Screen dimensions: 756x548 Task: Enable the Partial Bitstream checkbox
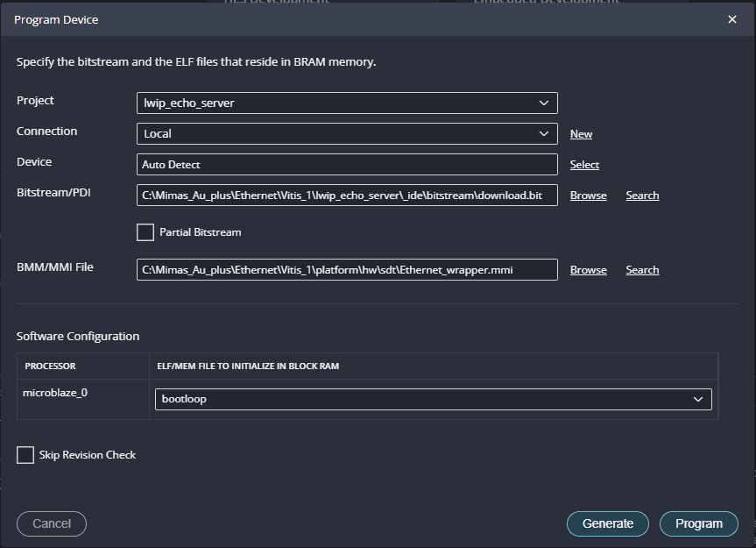click(145, 232)
